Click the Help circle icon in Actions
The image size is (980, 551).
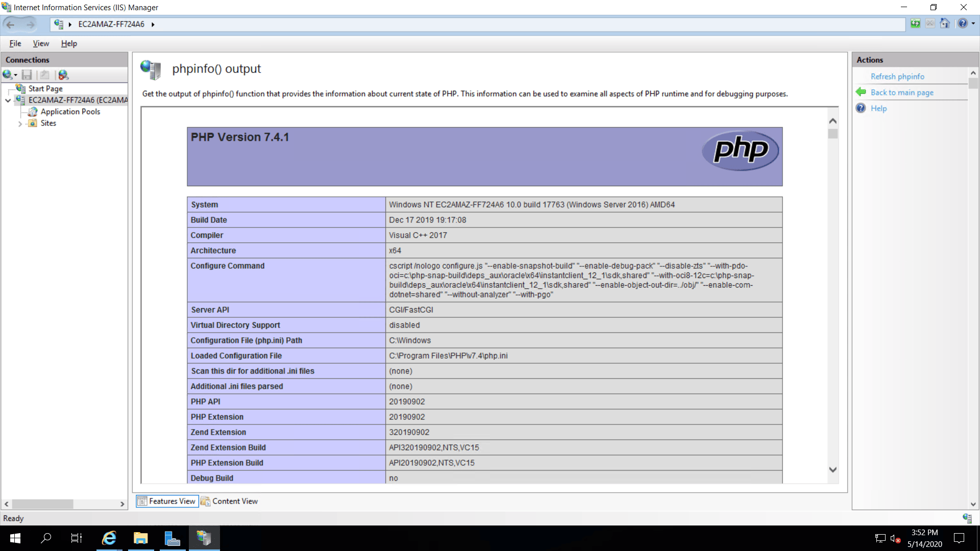tap(861, 108)
